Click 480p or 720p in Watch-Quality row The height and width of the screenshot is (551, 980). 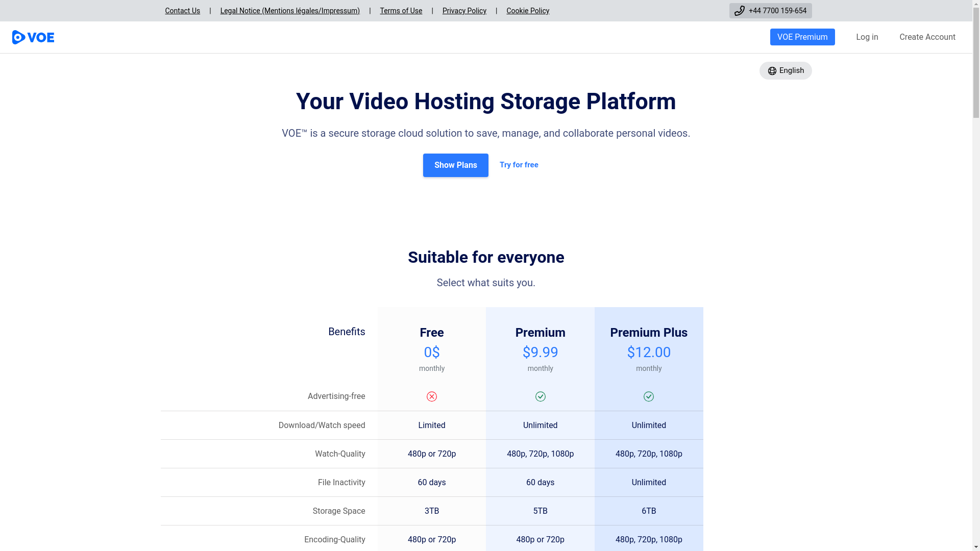coord(432,454)
